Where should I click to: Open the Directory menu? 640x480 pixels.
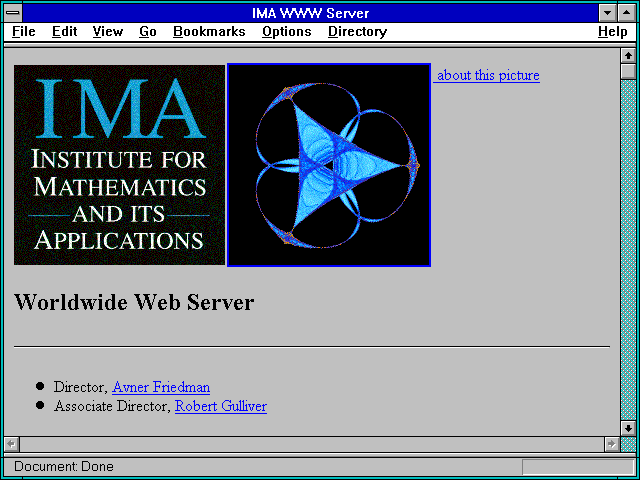click(358, 31)
